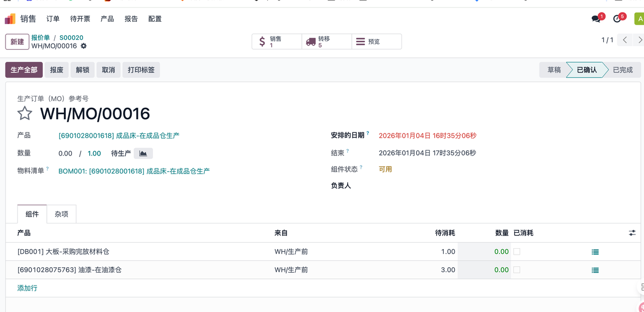Screen dimensions: 644x312
Task: Click the gear icon beside WH/MO/00016
Action: pyautogui.click(x=84, y=46)
